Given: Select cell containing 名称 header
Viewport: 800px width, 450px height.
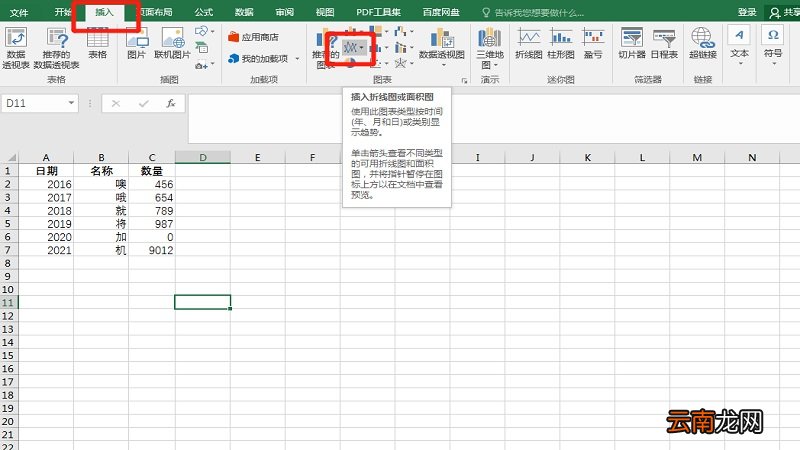Looking at the screenshot, I should pyautogui.click(x=101, y=171).
